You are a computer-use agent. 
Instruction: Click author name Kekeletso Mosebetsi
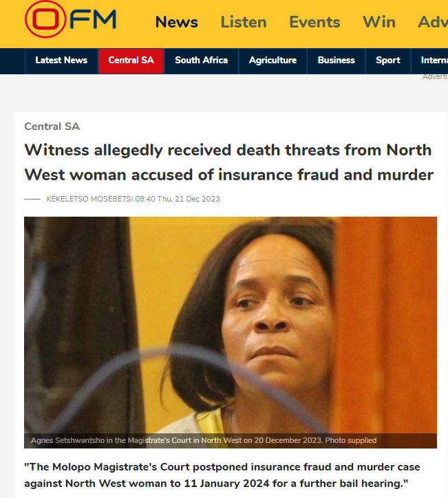(x=89, y=199)
